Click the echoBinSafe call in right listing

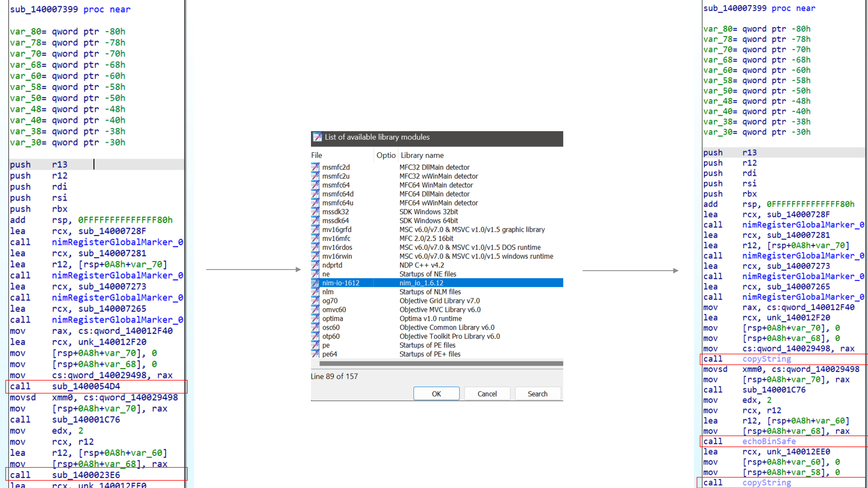pos(769,441)
